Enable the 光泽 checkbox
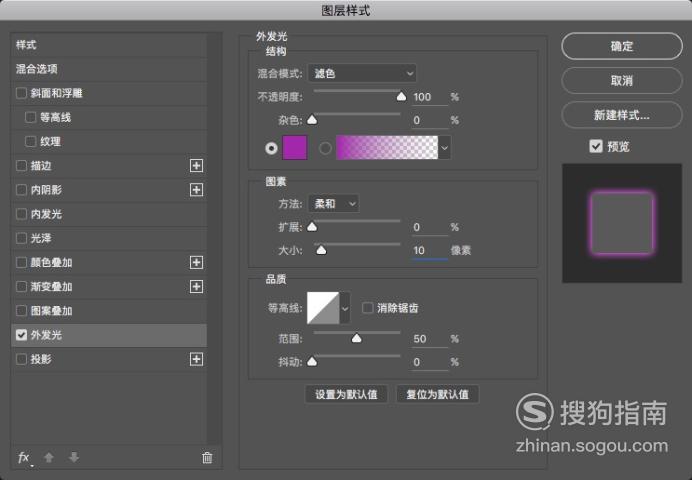This screenshot has width=692, height=480. [21, 239]
